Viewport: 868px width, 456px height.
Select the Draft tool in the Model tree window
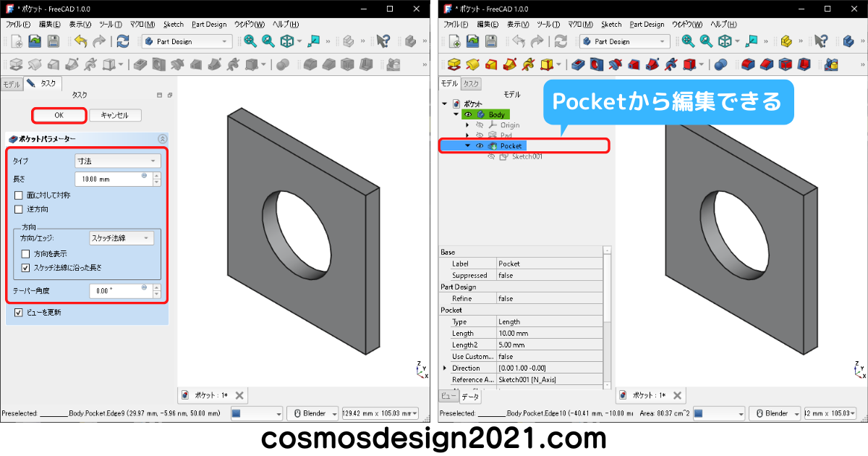[x=786, y=64]
